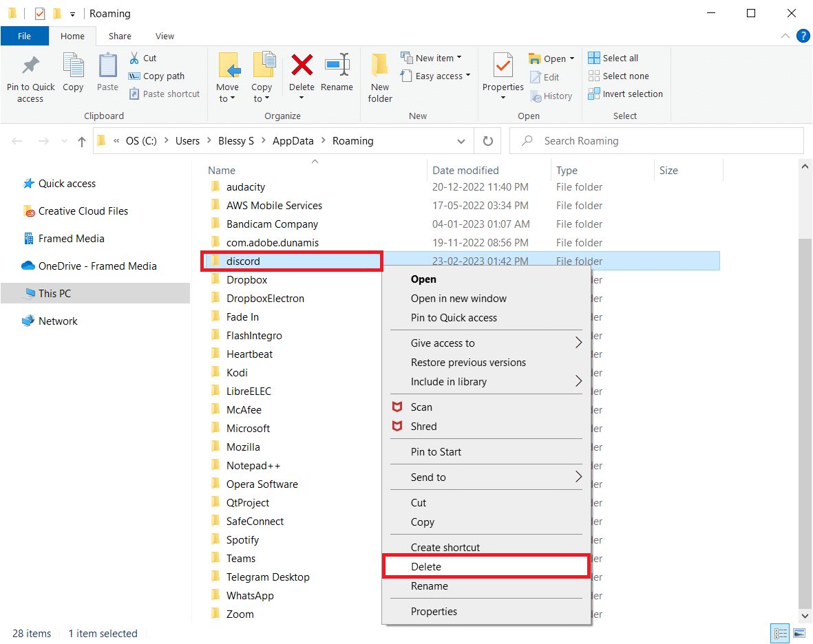Switch to the View tab

(165, 36)
